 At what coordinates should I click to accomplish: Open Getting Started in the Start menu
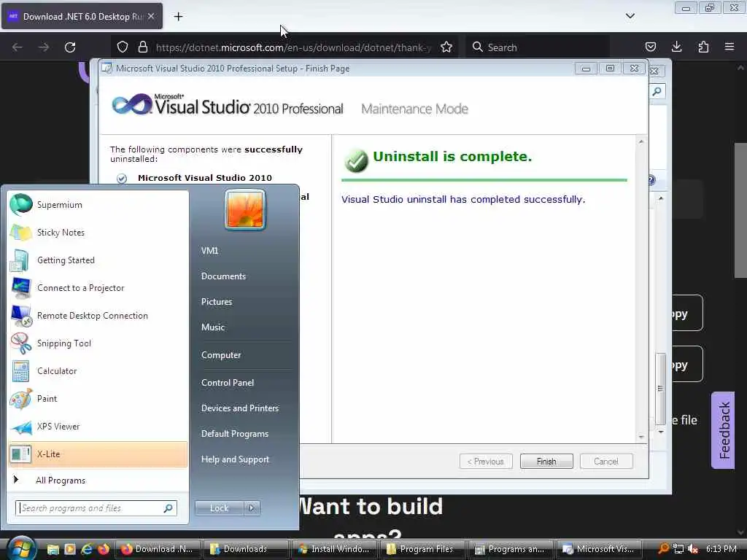pos(98,260)
